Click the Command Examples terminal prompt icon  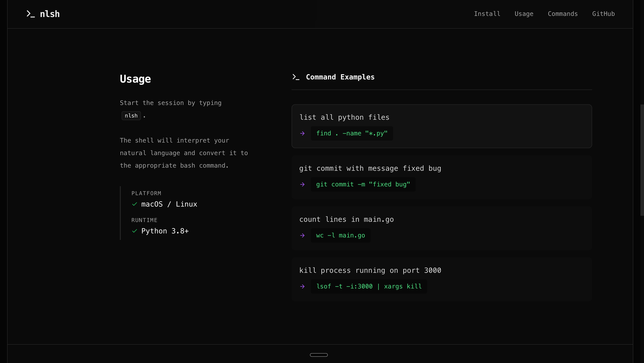(x=296, y=77)
